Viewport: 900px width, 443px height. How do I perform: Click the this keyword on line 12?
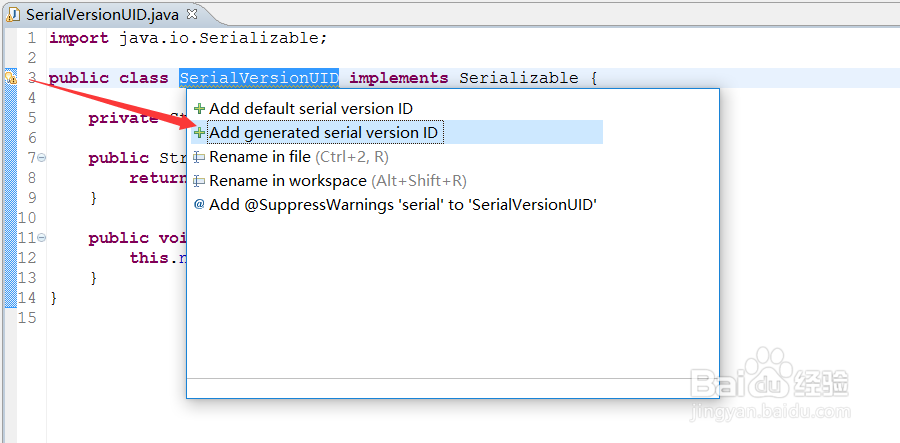149,258
